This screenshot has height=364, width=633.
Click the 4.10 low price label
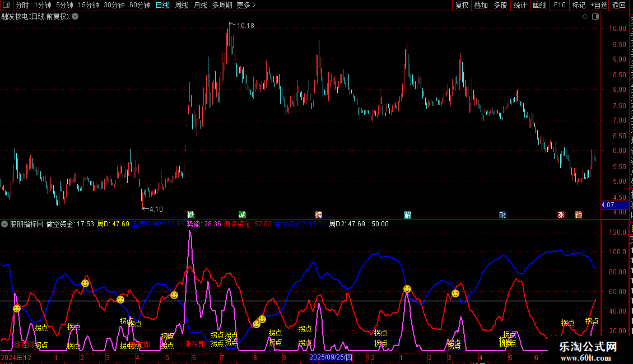point(156,209)
